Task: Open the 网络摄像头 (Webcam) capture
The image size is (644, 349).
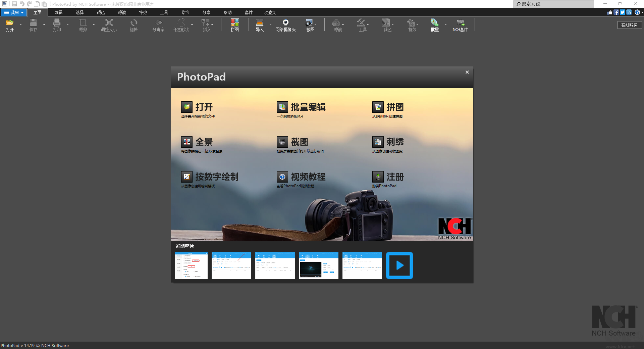Action: 285,25
